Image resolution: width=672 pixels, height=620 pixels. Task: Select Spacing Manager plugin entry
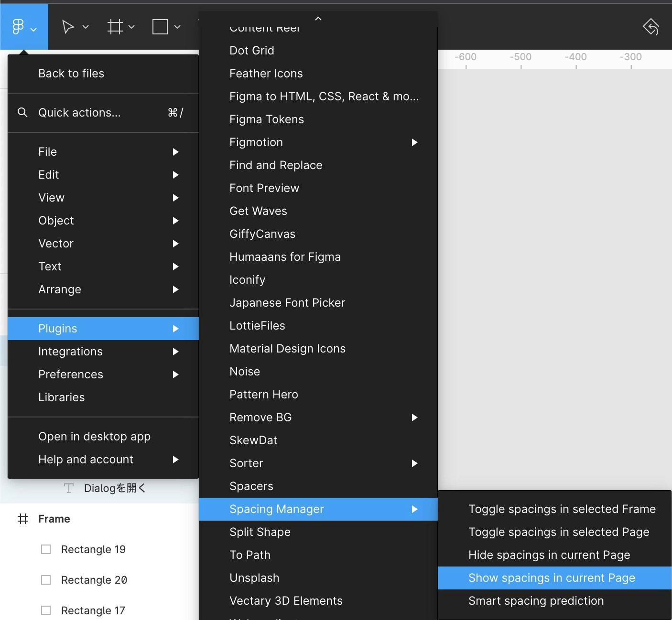318,509
